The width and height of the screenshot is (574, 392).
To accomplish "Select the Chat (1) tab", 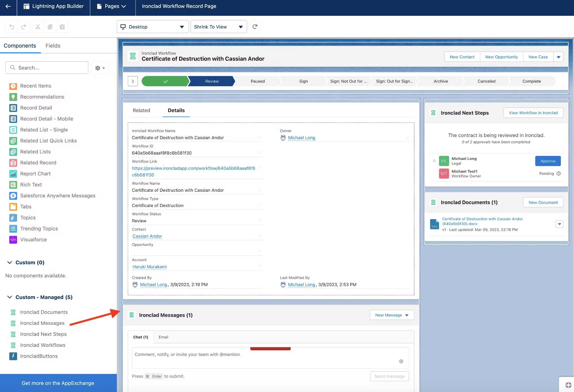I will click(x=141, y=337).
